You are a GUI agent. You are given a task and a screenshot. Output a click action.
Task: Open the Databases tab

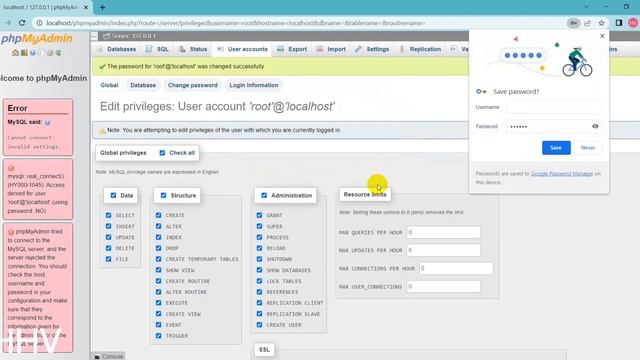tap(117, 49)
